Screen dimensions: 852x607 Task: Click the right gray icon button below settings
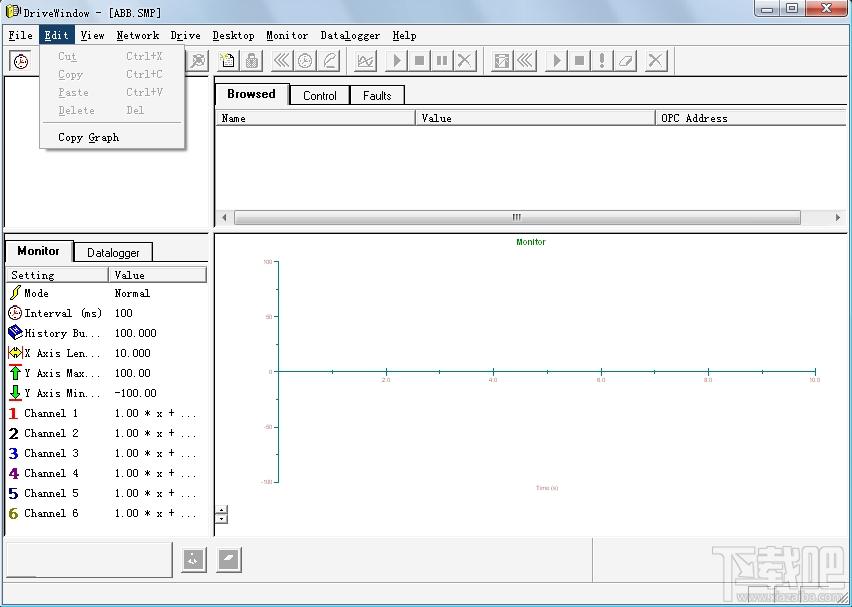click(x=229, y=559)
